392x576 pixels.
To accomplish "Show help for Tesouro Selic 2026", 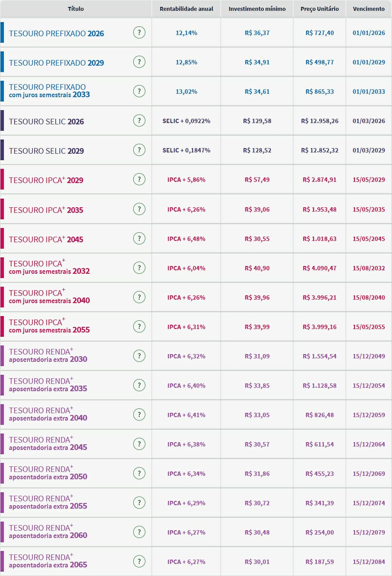I will pos(139,120).
